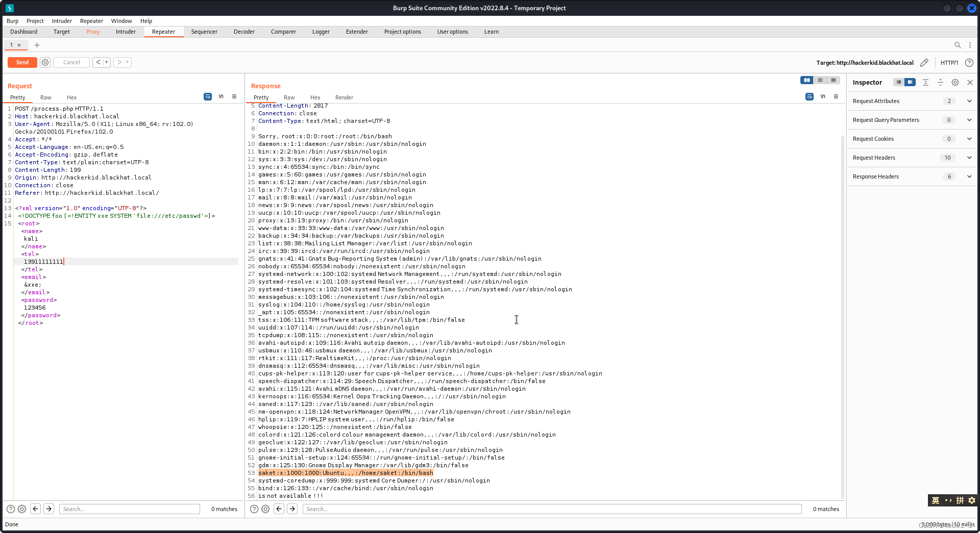Viewport: 980px width, 533px height.
Task: Click the search magnifier icon in tab bar
Action: tap(958, 45)
